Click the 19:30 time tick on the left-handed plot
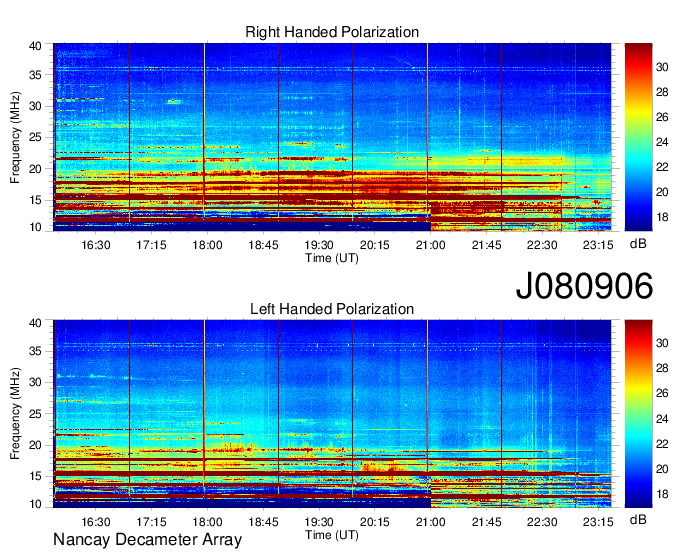The image size is (680, 552). coord(319,522)
